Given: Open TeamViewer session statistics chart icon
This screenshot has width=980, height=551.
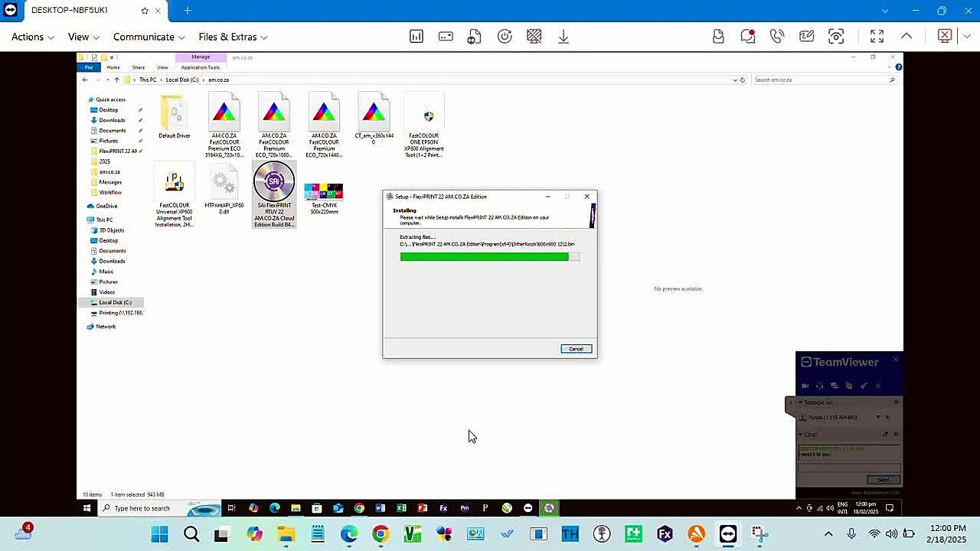Looking at the screenshot, I should pos(416,37).
